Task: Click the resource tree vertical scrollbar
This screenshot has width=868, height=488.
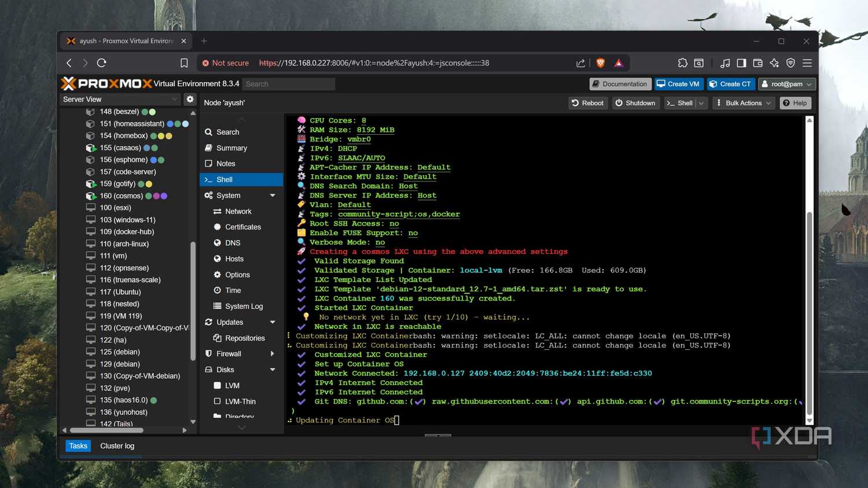Action: pyautogui.click(x=193, y=301)
